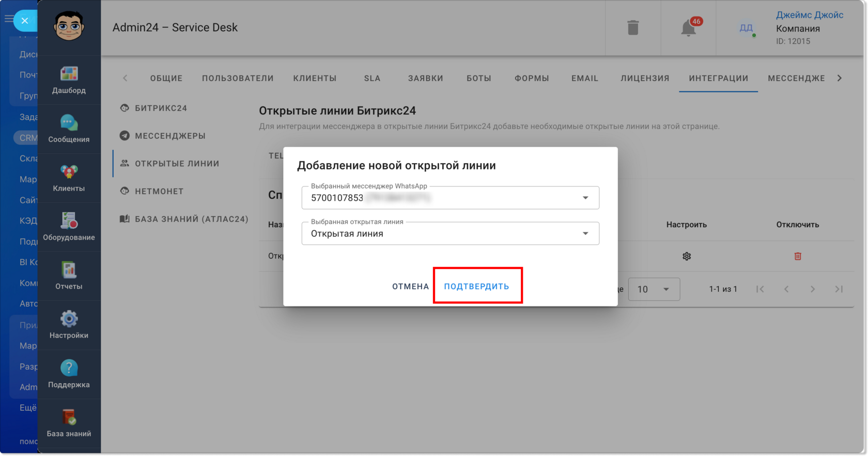The width and height of the screenshot is (868, 456).
Task: Click the red delete icon under Отключить
Action: click(798, 256)
